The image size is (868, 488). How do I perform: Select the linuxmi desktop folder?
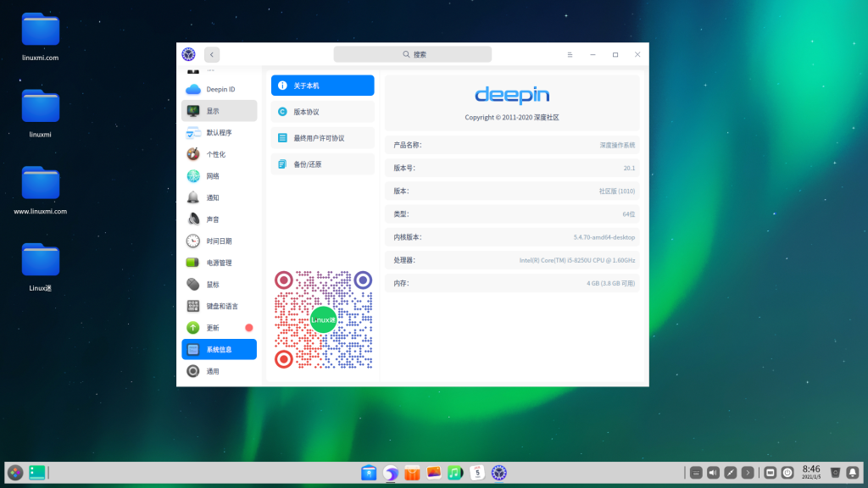41,114
